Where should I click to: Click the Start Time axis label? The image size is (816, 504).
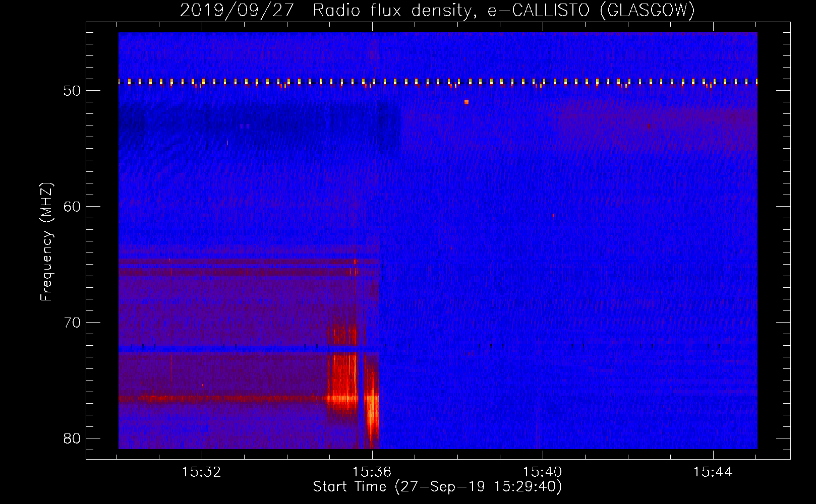tap(437, 487)
